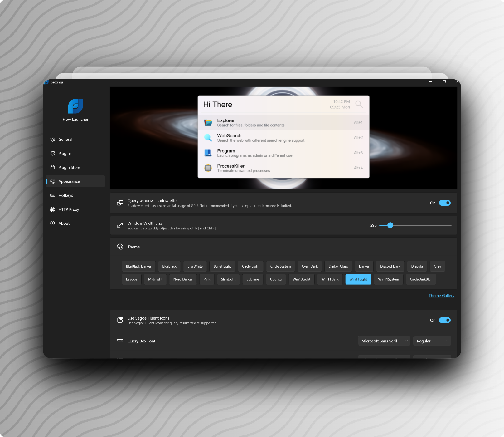Open the Regular font style dropdown
Image resolution: width=504 pixels, height=437 pixels.
pyautogui.click(x=432, y=341)
